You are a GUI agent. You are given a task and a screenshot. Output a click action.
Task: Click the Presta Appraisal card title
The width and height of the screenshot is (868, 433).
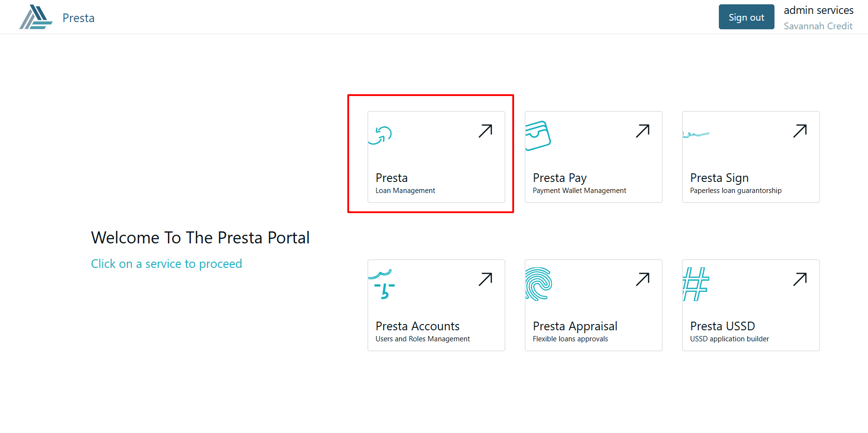pyautogui.click(x=575, y=326)
